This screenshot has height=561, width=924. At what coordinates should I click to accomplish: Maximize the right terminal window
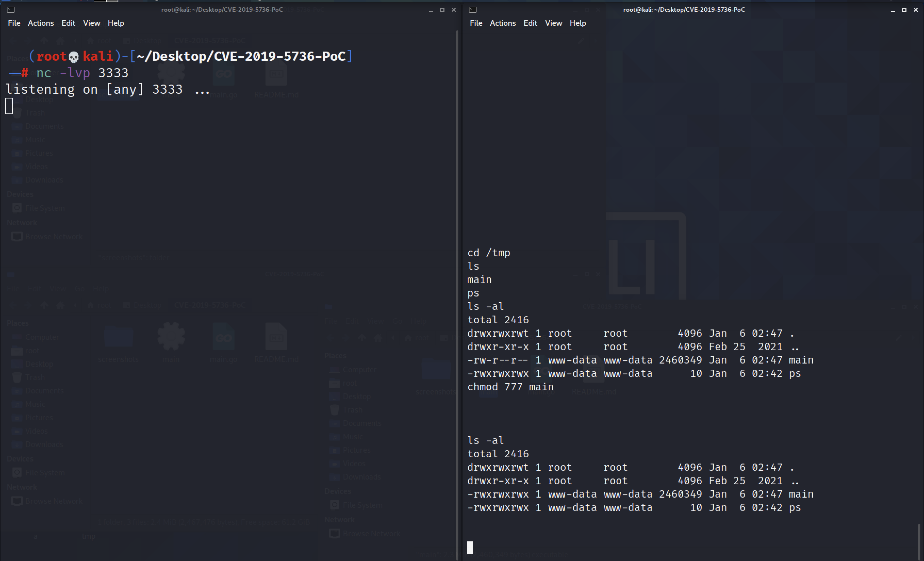point(904,10)
